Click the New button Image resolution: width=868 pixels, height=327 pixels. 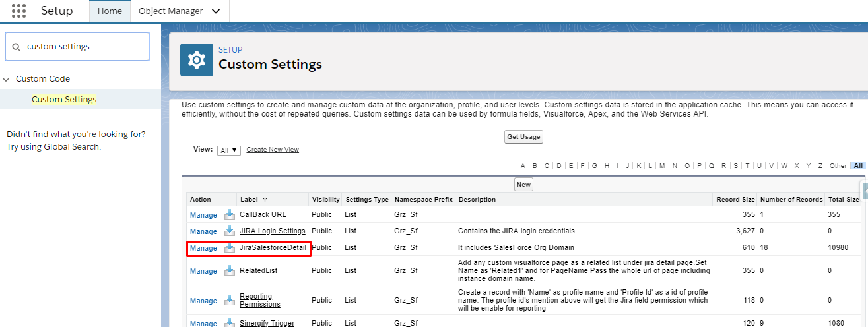point(523,185)
